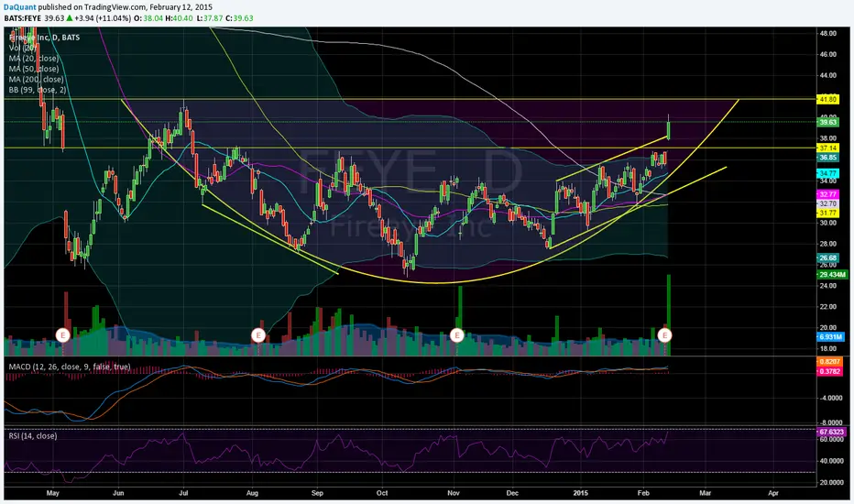This screenshot has height=504, width=854.
Task: Select the Fireeye Inc, D, BATS legend title
Action: pos(44,37)
